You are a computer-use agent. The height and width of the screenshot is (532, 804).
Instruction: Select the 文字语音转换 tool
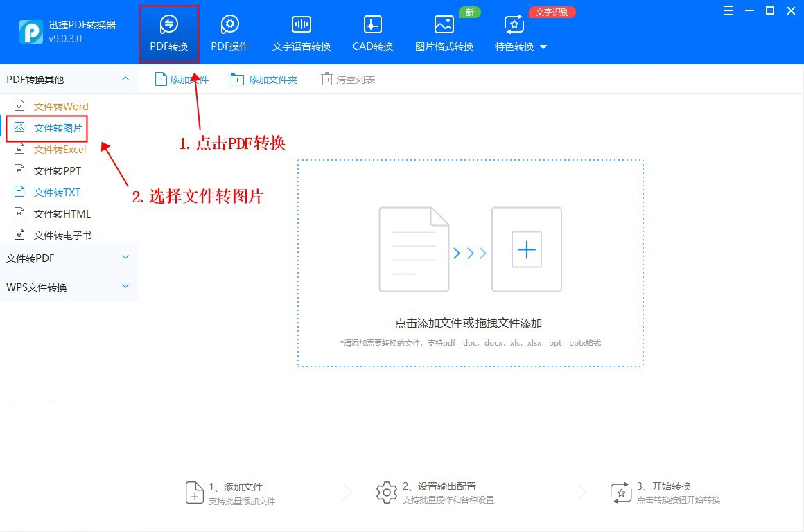pyautogui.click(x=301, y=31)
